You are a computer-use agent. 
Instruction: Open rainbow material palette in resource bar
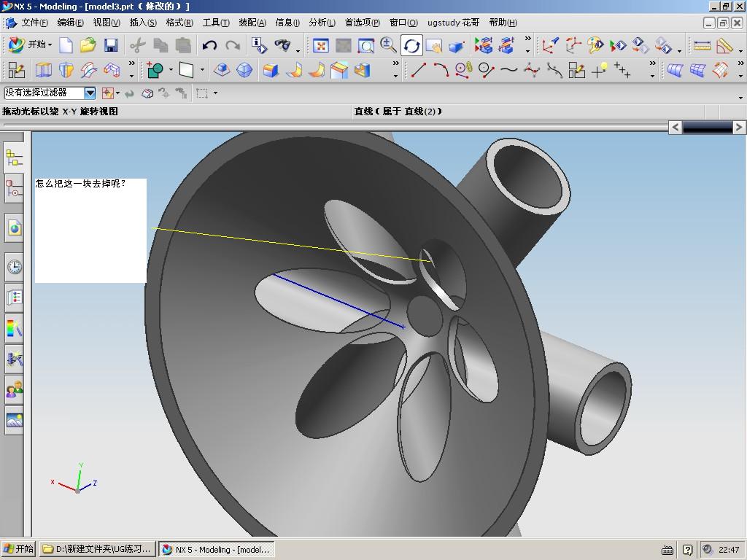(x=15, y=328)
